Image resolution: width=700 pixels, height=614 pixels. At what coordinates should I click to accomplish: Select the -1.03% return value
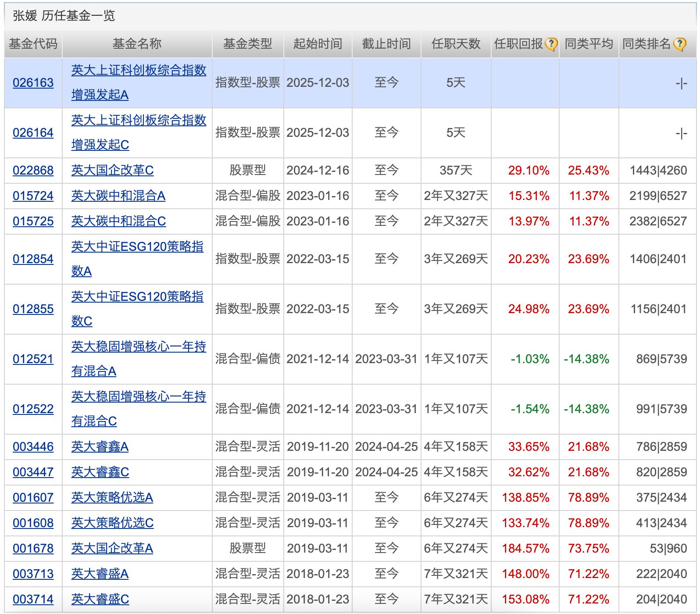[530, 359]
